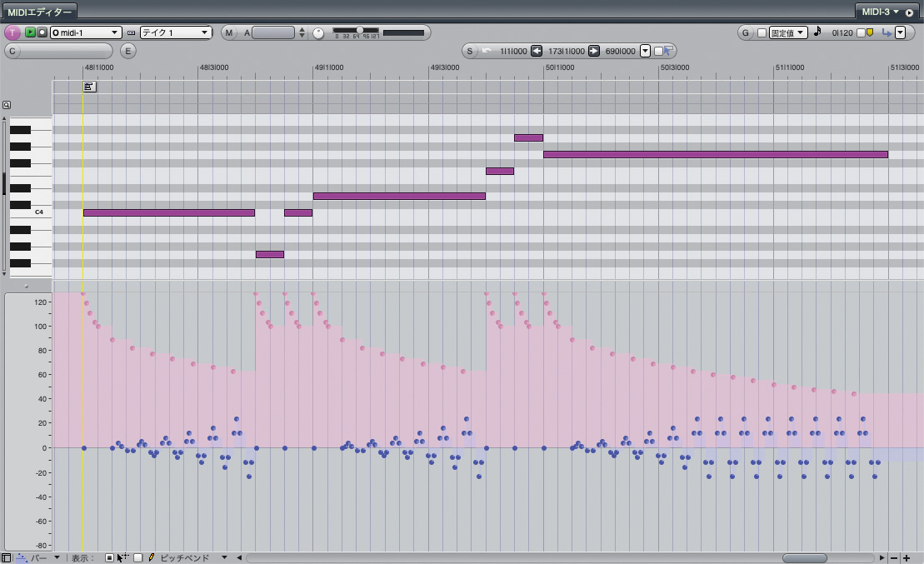Click the left scroll arrow
This screenshot has width=924, height=564.
tap(239, 557)
